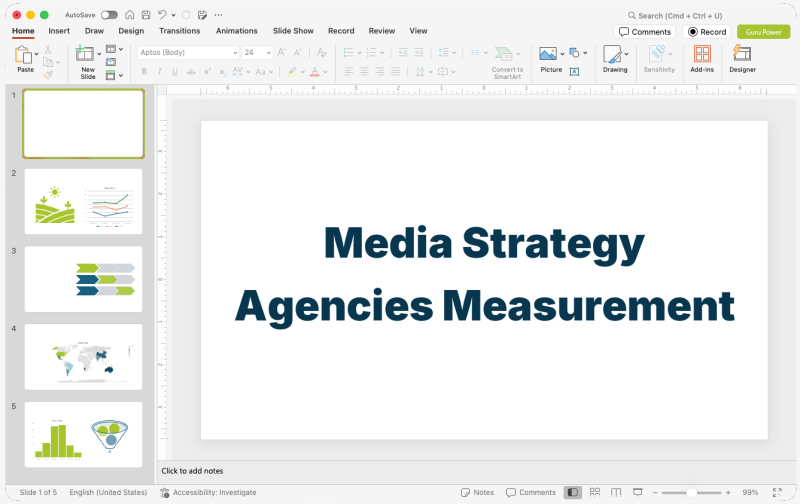Viewport: 800px width, 504px height.
Task: Click the Increase Indent icon
Action: [x=419, y=53]
